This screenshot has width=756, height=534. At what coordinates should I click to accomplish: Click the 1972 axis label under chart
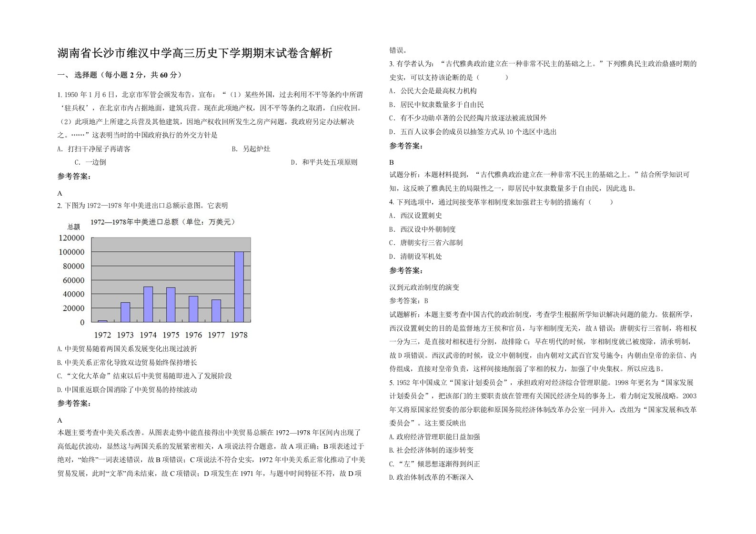click(x=102, y=335)
